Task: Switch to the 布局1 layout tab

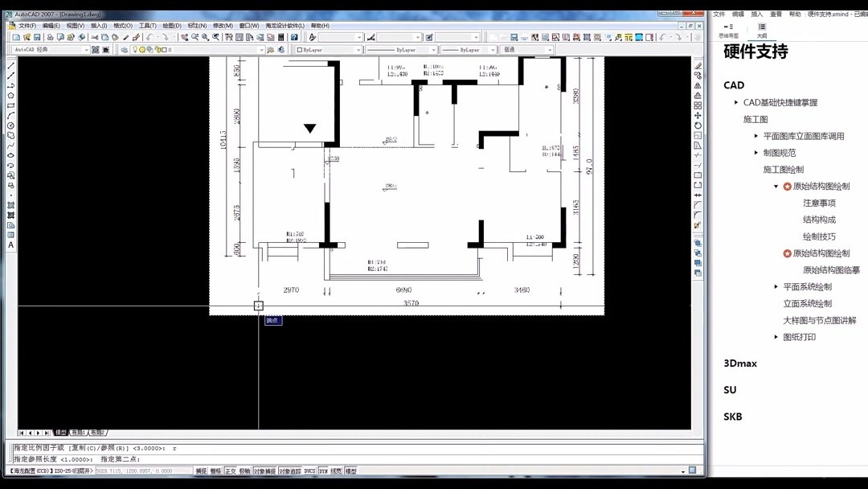Action: point(77,433)
